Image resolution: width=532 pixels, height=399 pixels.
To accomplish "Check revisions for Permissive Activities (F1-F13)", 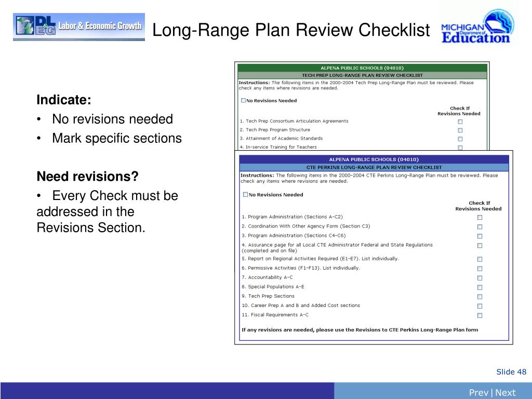I will coord(480,269).
